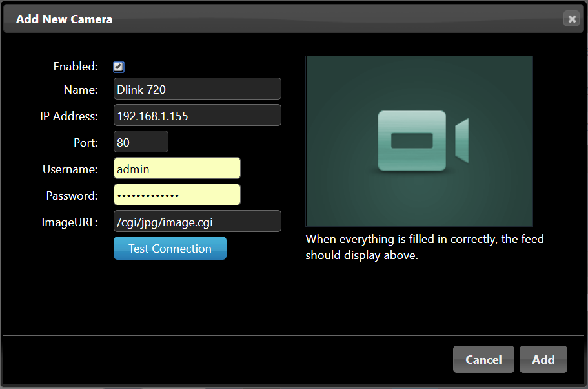This screenshot has width=588, height=389.
Task: Click the 'Enabled:' label
Action: 76,67
